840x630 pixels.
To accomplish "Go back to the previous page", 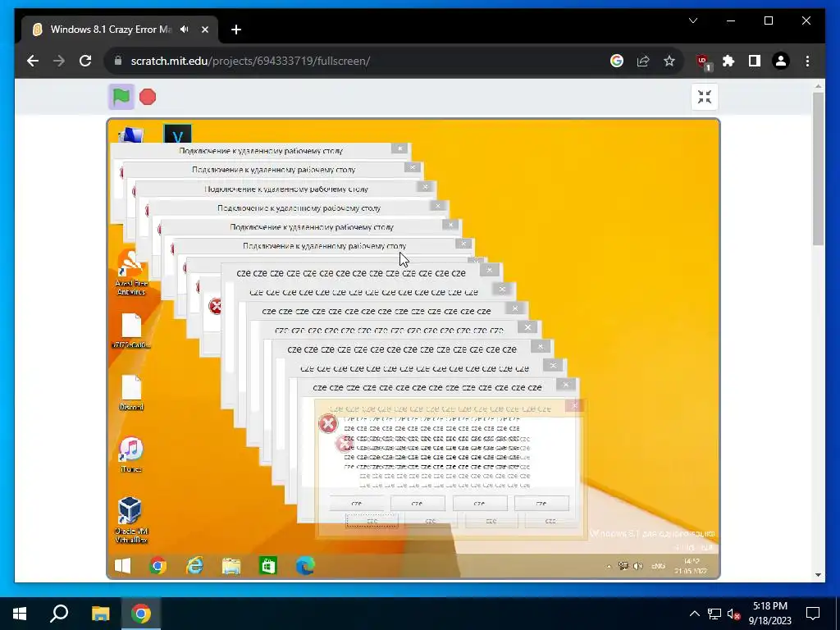I will coord(33,61).
